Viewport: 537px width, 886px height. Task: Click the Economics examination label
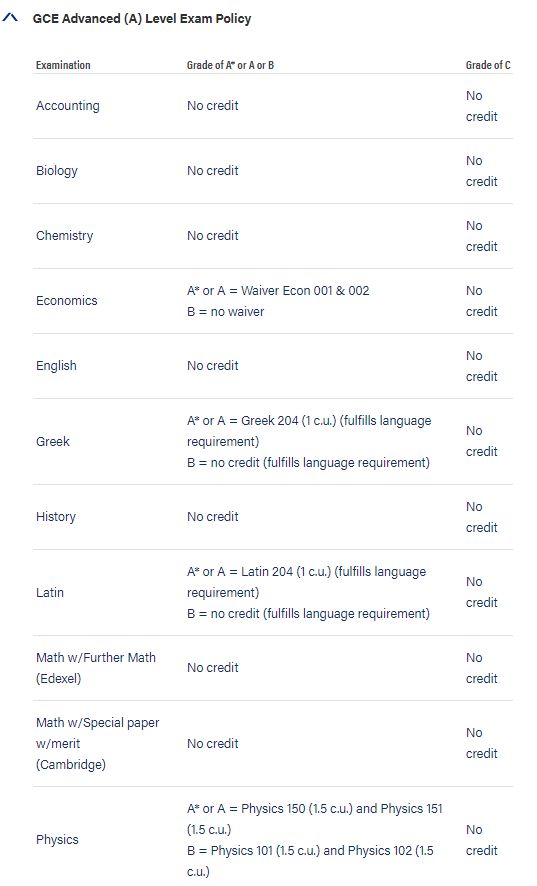[67, 301]
